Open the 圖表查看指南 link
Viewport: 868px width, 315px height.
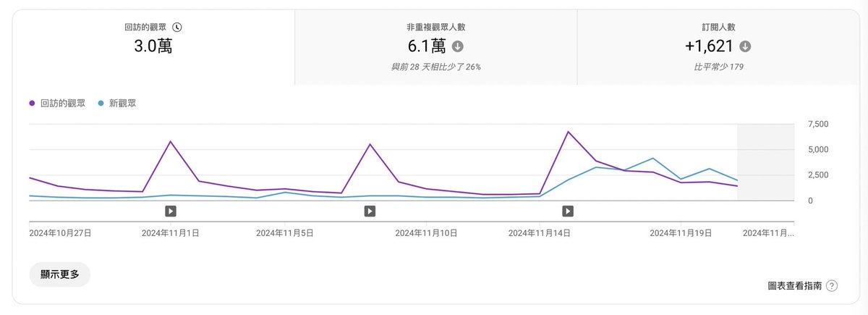point(795,286)
